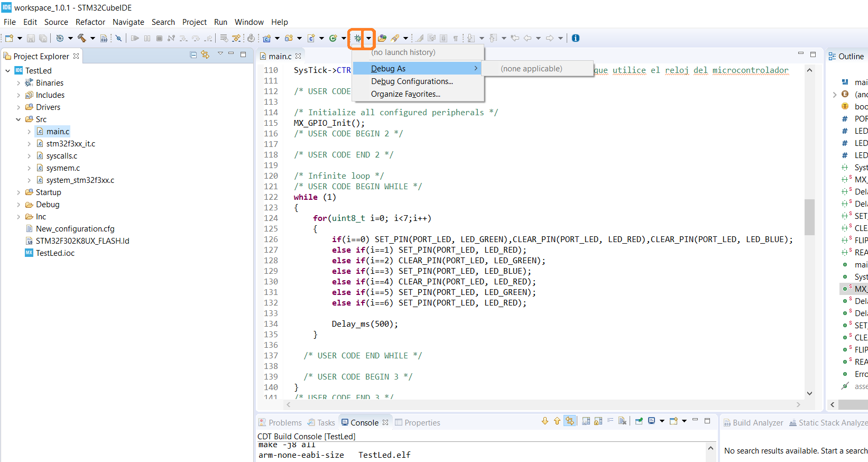Click Console Pin icon

pos(639,421)
